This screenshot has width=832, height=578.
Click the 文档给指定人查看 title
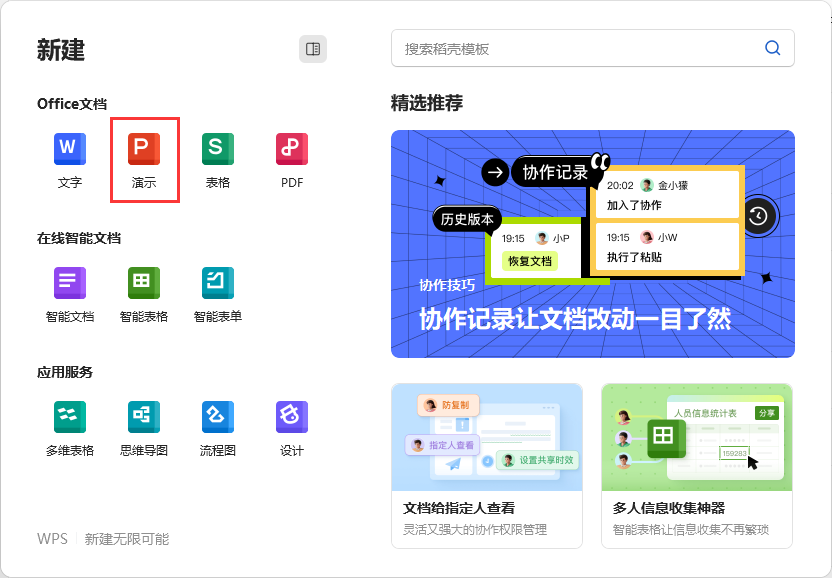tap(459, 508)
